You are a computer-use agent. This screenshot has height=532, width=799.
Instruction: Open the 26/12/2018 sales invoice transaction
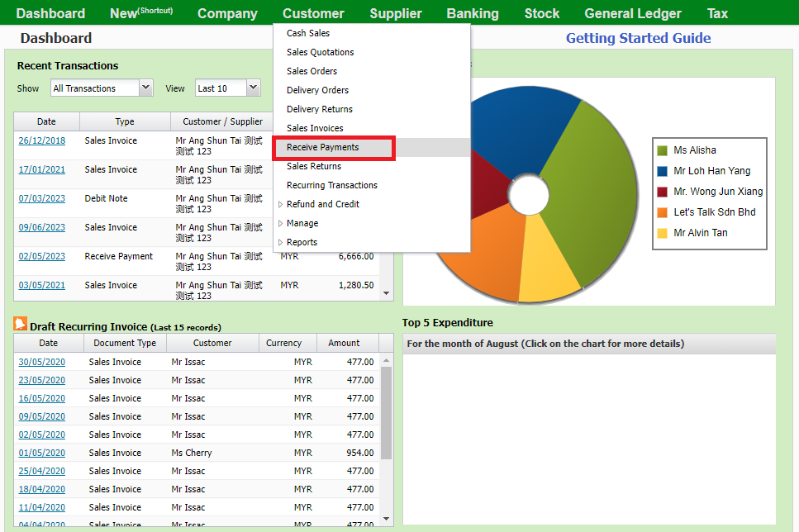point(41,140)
